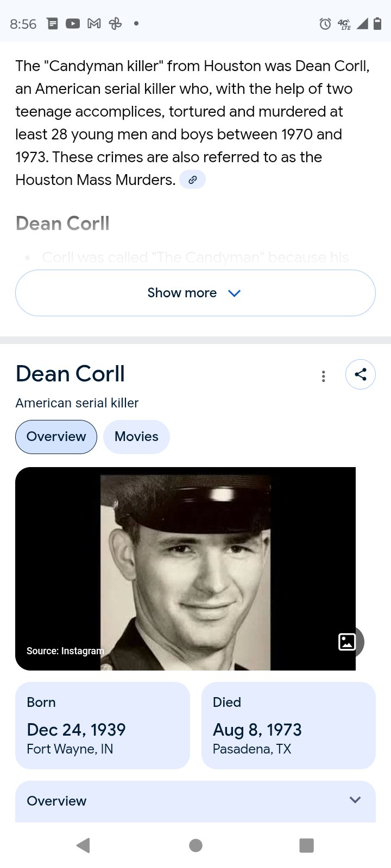Tap the recent apps square button
Screen dimensions: 391x868
pyautogui.click(x=307, y=845)
